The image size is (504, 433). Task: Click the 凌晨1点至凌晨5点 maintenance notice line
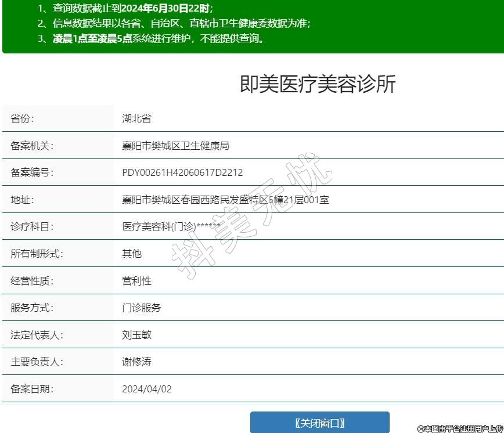point(151,39)
